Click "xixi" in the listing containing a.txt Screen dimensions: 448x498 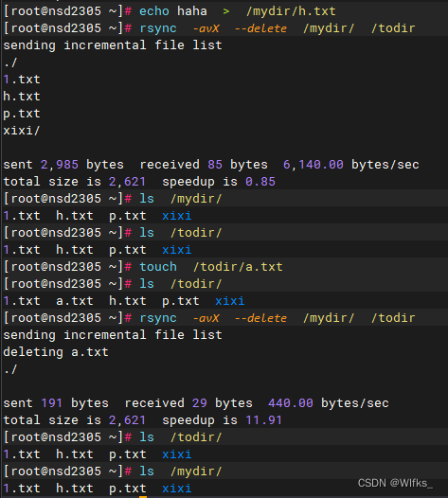pos(230,301)
